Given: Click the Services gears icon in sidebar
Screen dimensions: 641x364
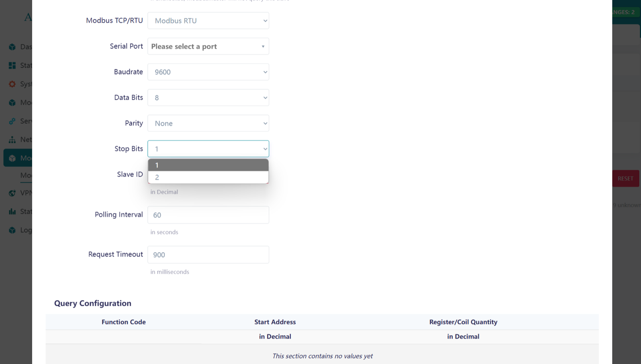Looking at the screenshot, I should point(12,121).
